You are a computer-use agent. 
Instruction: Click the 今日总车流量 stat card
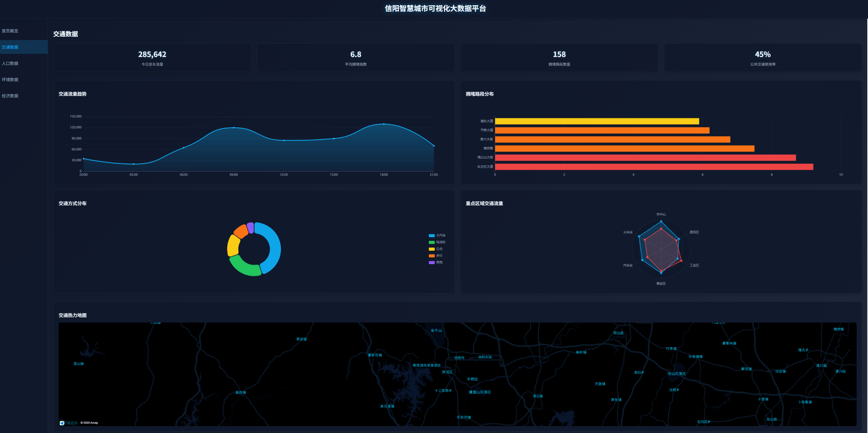[152, 58]
